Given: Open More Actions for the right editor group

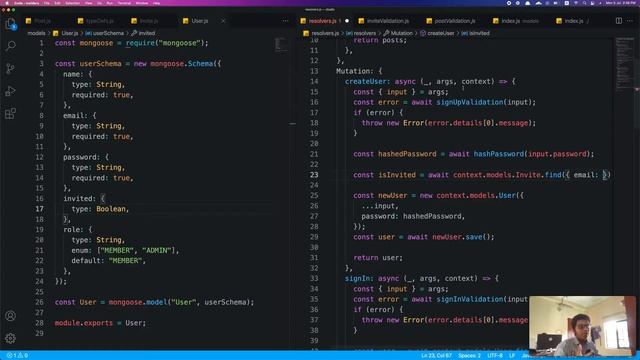Looking at the screenshot, I should 631,21.
